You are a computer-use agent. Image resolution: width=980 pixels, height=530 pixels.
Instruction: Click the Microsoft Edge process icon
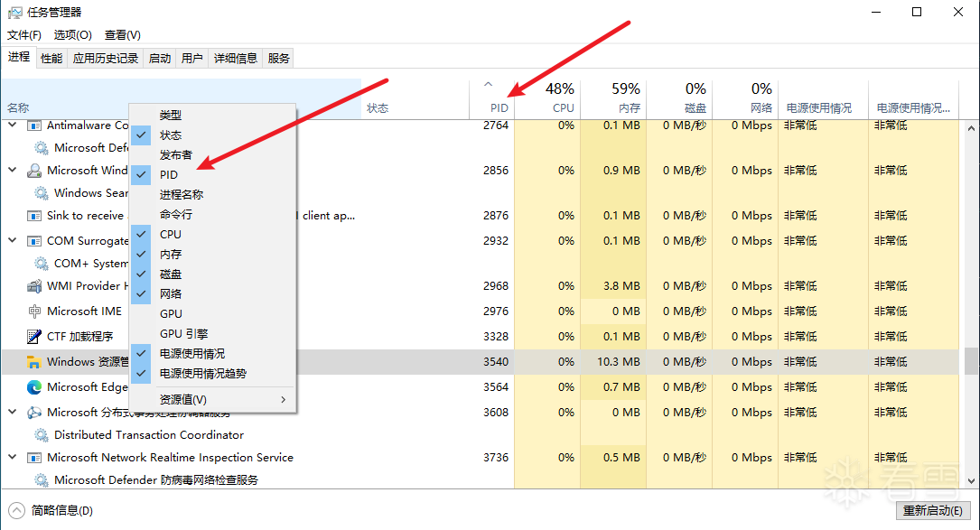tap(34, 387)
